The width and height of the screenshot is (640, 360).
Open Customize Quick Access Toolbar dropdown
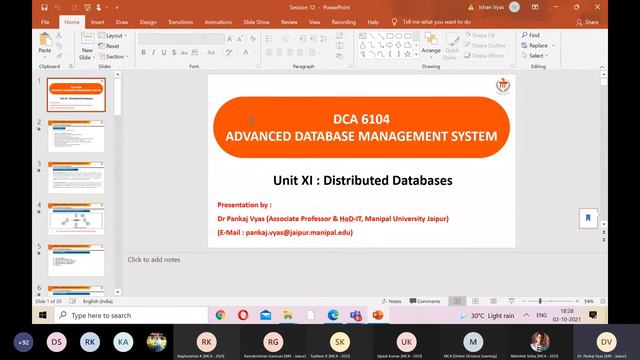click(117, 7)
